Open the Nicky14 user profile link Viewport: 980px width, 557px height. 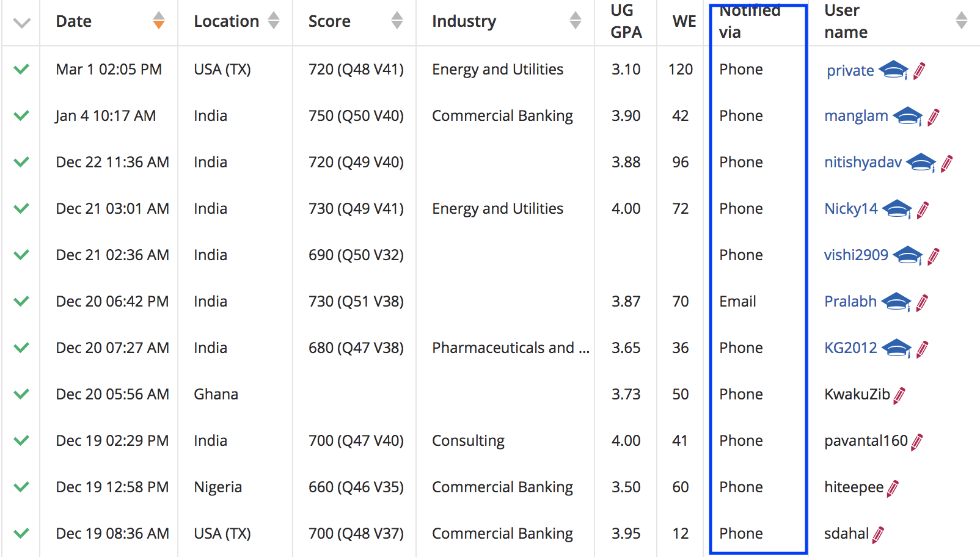click(x=851, y=208)
